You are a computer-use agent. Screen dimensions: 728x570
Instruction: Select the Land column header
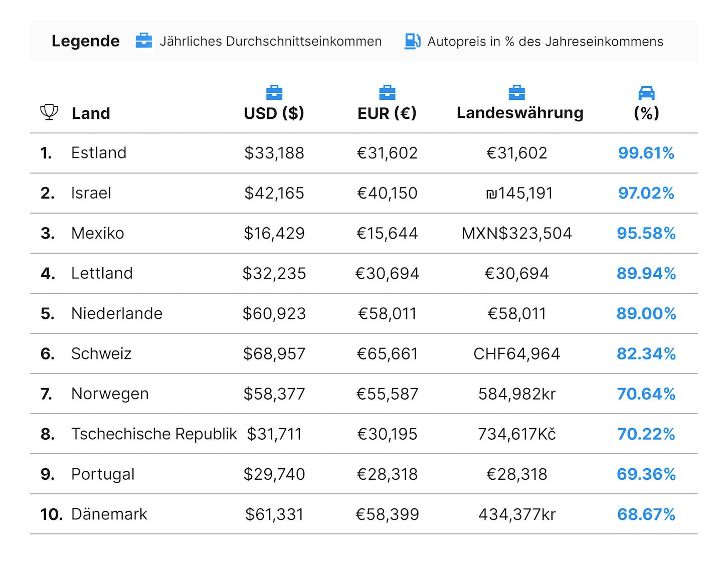pos(91,113)
